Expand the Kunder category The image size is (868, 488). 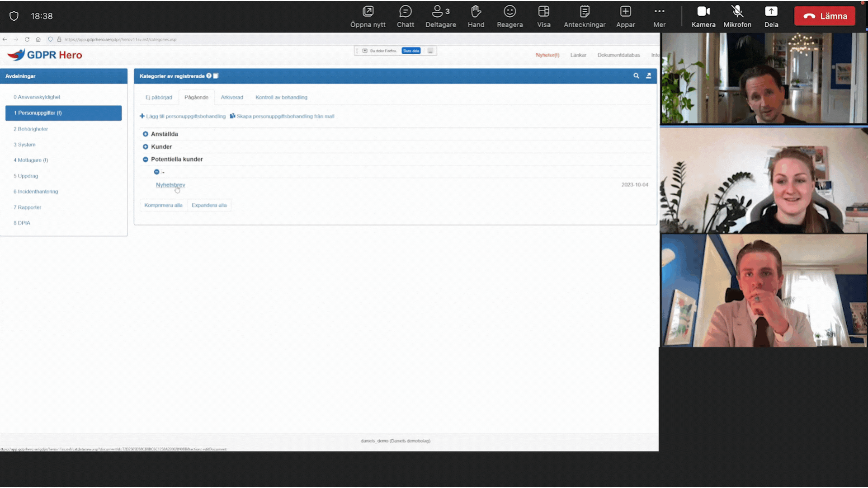146,147
